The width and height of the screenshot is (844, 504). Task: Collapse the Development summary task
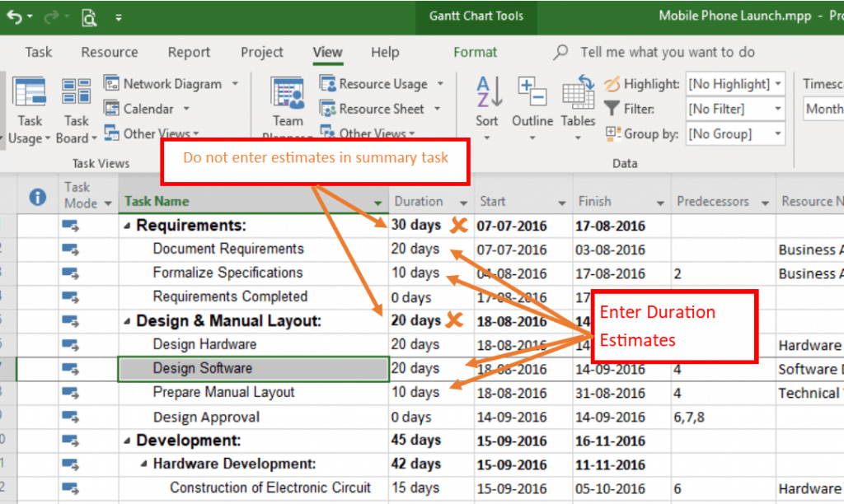(x=127, y=441)
